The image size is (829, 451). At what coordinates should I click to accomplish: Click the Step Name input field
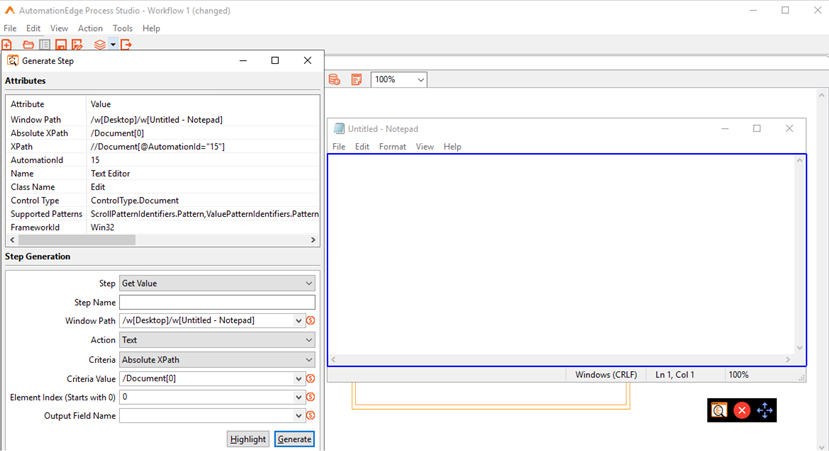[x=217, y=302]
